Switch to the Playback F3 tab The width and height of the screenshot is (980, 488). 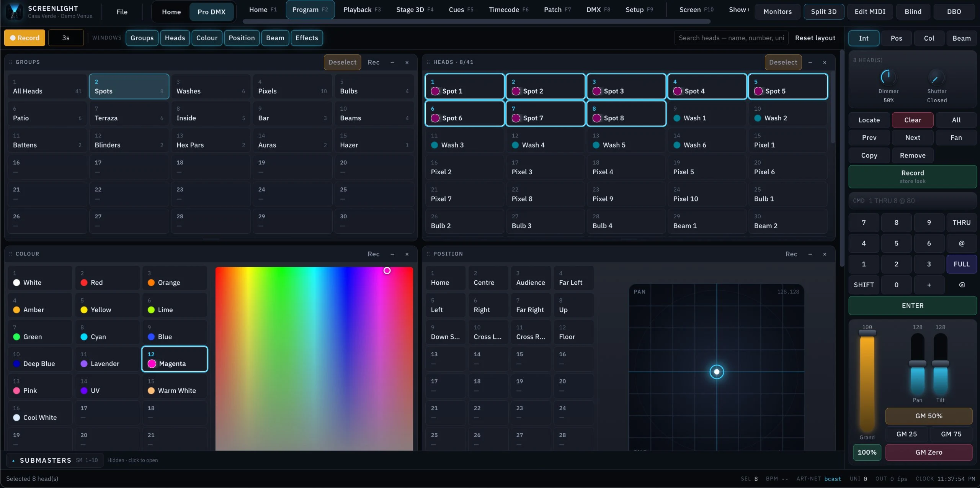(x=362, y=10)
